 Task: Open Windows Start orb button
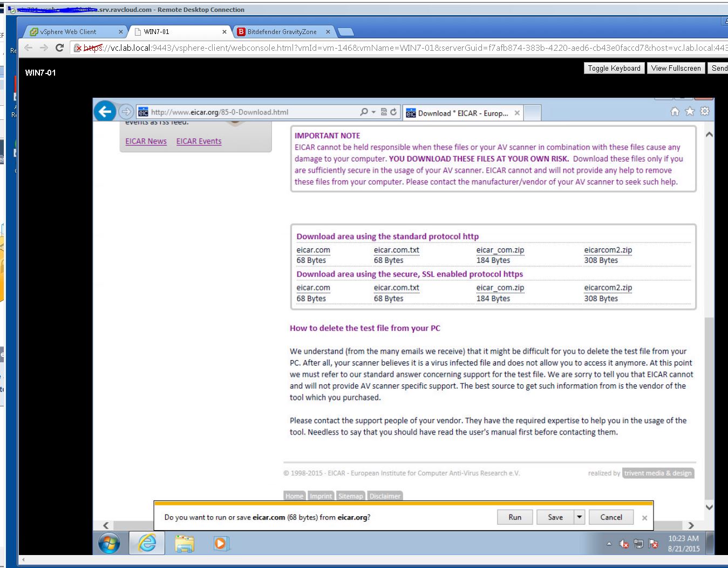110,543
